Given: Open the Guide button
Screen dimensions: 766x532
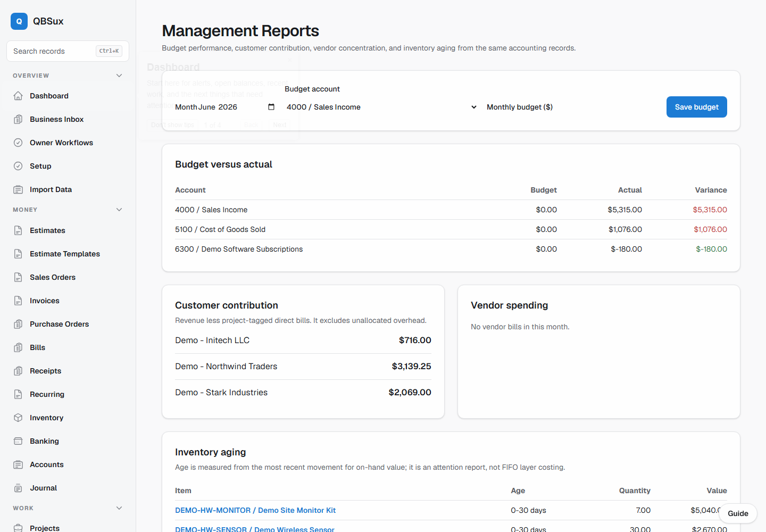Looking at the screenshot, I should point(738,513).
